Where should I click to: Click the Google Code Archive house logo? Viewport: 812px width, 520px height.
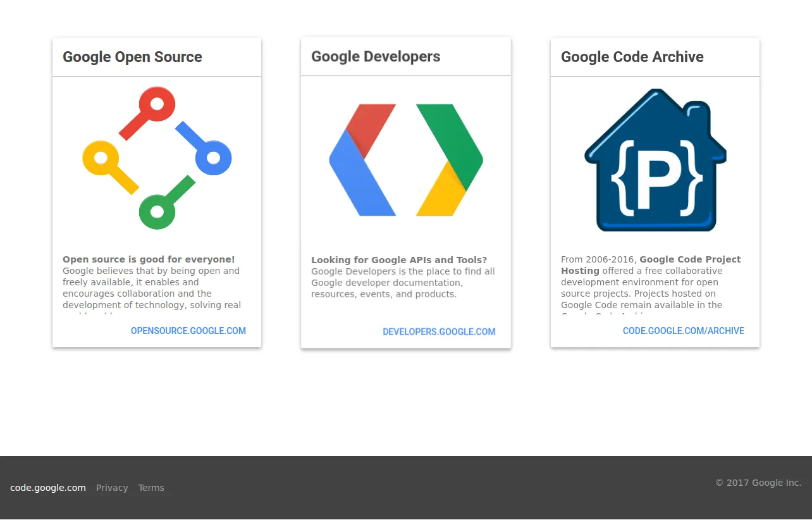pos(655,160)
